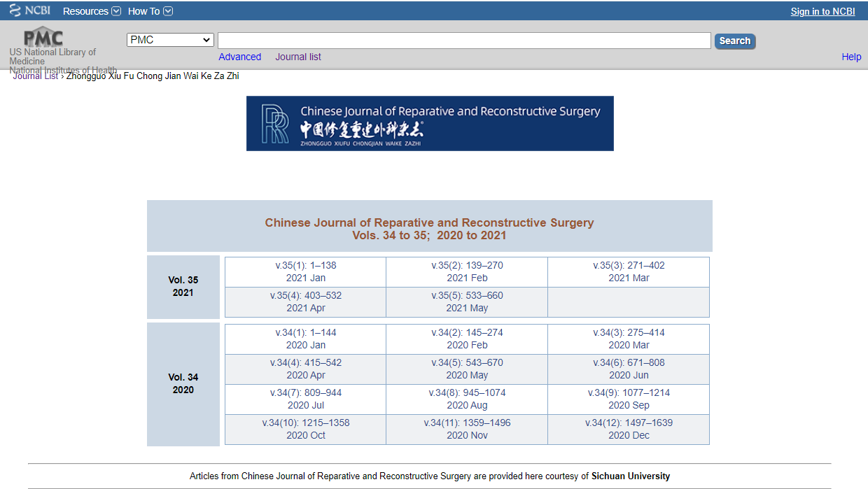Click the Resources dropdown arrow icon
The image size is (868, 489).
[116, 11]
